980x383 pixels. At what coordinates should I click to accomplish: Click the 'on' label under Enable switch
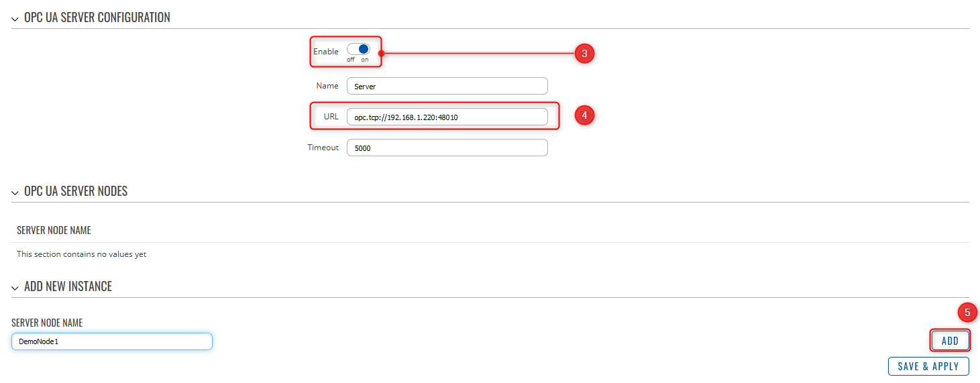point(365,60)
